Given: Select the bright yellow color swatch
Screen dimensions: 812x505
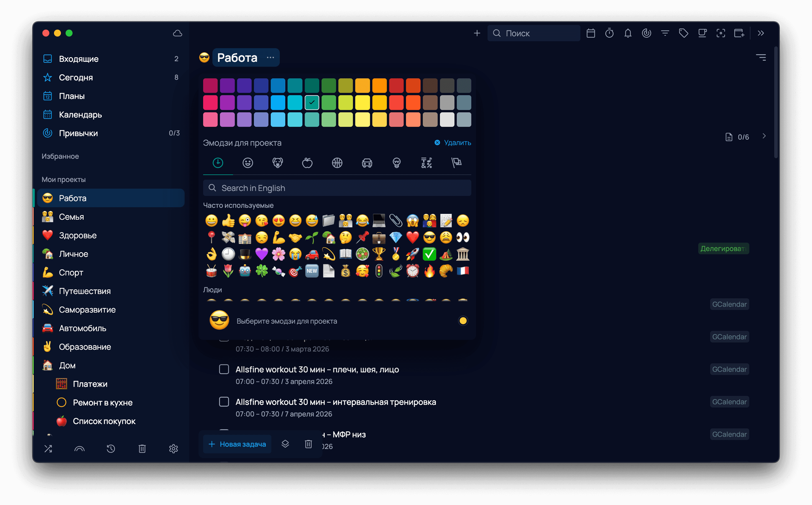Looking at the screenshot, I should click(x=362, y=103).
